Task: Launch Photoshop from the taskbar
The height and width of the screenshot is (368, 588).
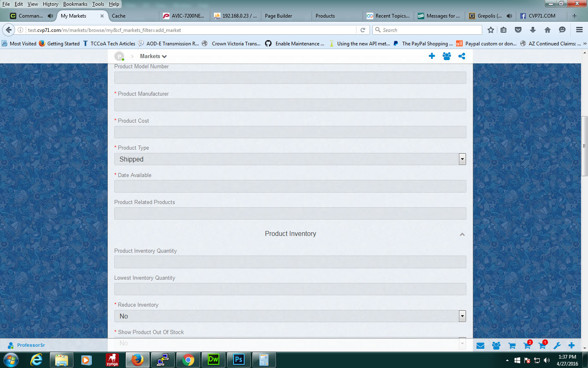Action: click(x=239, y=360)
